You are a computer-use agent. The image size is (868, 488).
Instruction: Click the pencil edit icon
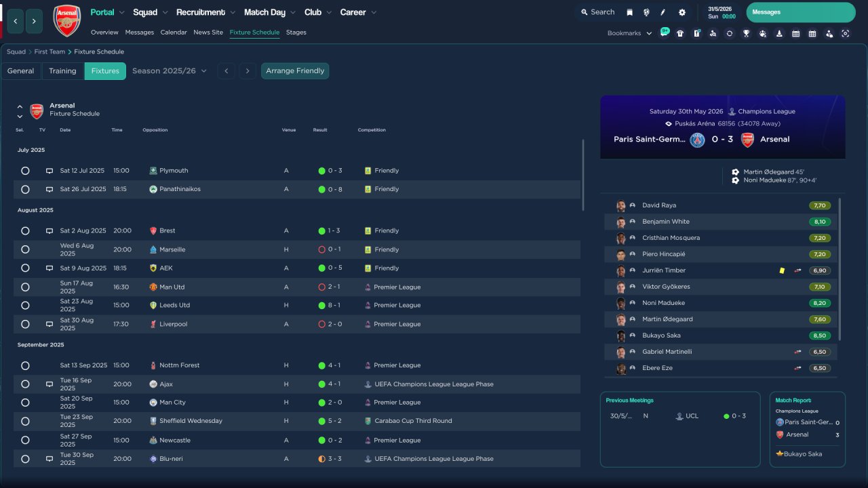[663, 12]
